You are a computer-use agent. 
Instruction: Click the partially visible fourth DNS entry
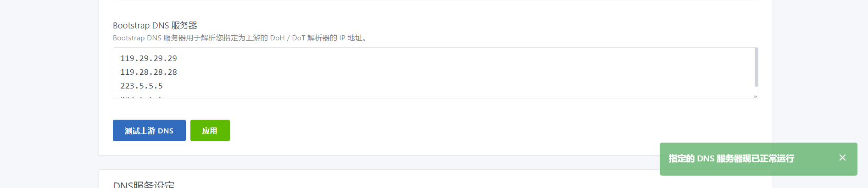(141, 97)
